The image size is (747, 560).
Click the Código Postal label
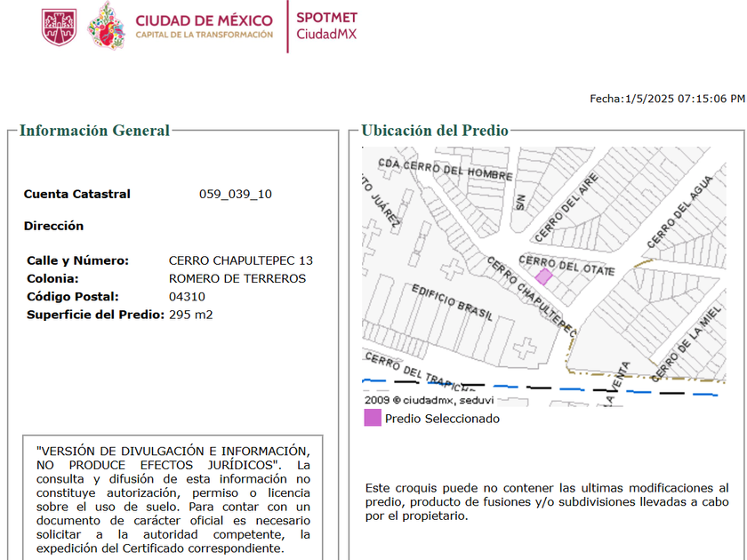pyautogui.click(x=73, y=297)
